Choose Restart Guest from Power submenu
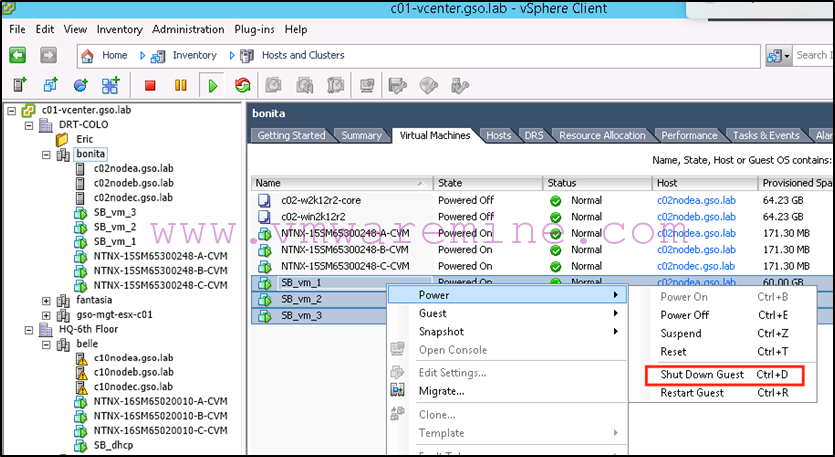The image size is (835, 457). (x=724, y=393)
